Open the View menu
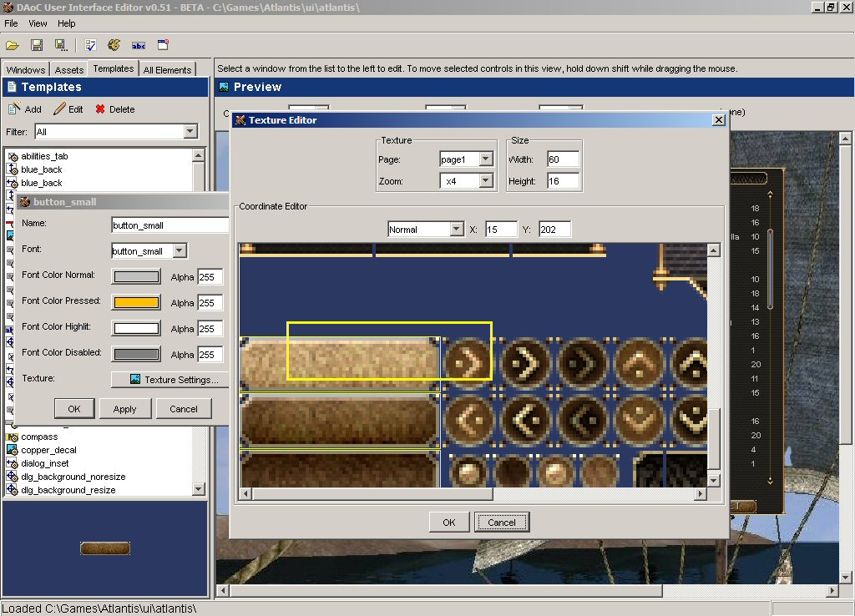Image resolution: width=855 pixels, height=616 pixels. pyautogui.click(x=38, y=23)
